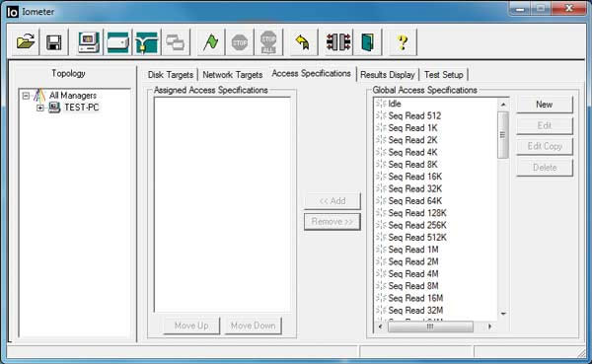Click the TEST-PC computer icon
The height and width of the screenshot is (364, 592).
[x=54, y=108]
